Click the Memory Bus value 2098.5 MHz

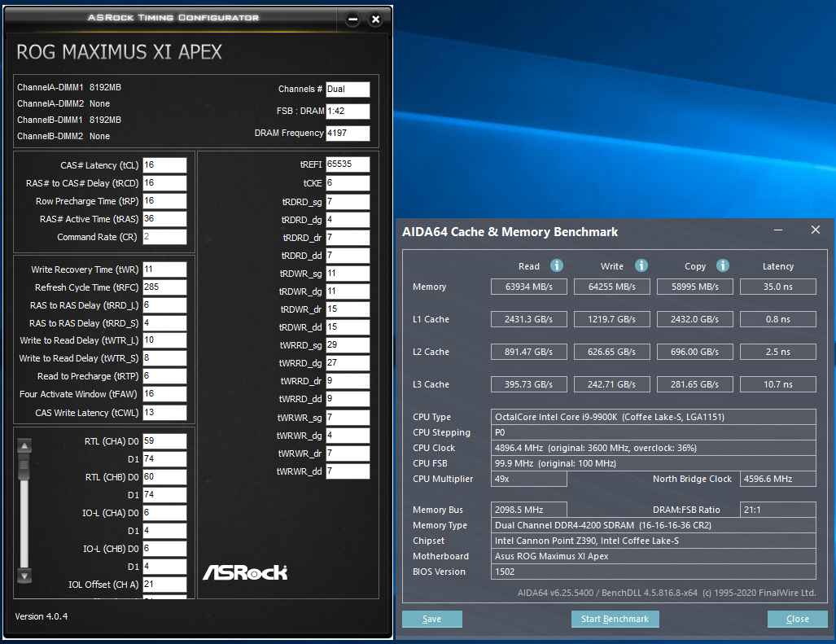click(x=529, y=509)
